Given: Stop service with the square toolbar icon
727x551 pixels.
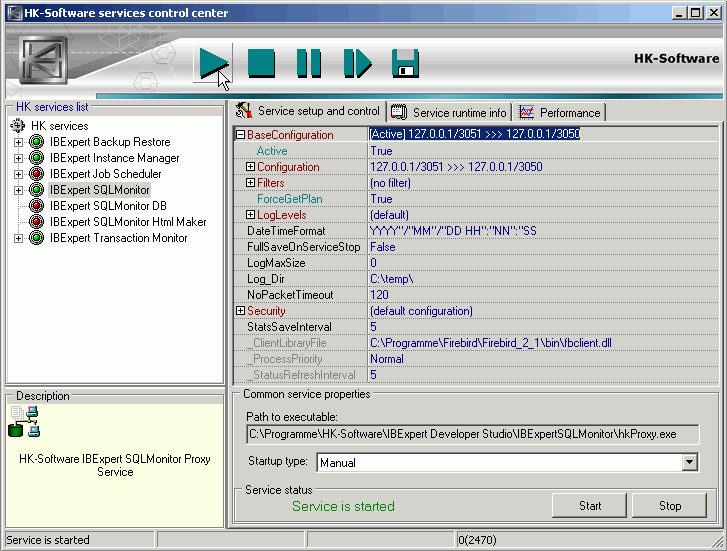Looking at the screenshot, I should tap(261, 63).
